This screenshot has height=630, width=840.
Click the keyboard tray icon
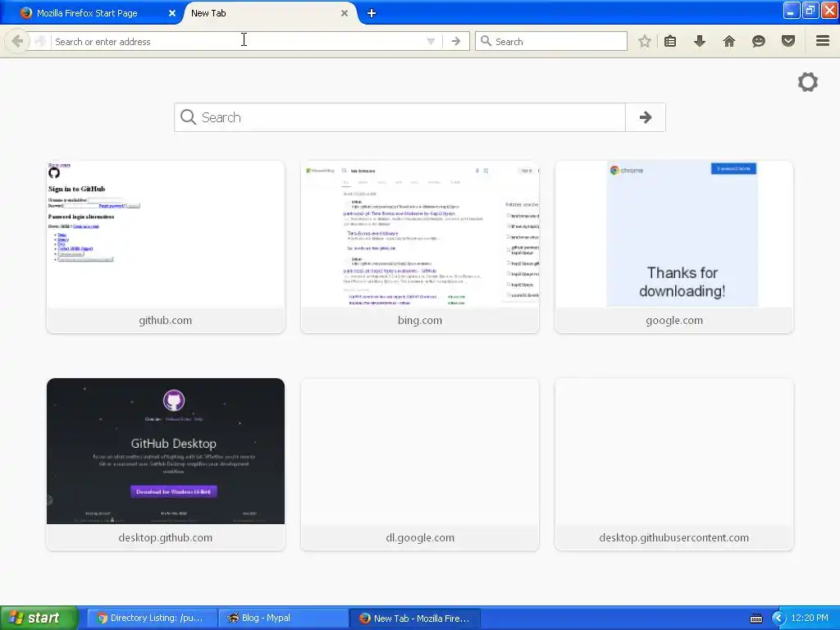(x=756, y=619)
